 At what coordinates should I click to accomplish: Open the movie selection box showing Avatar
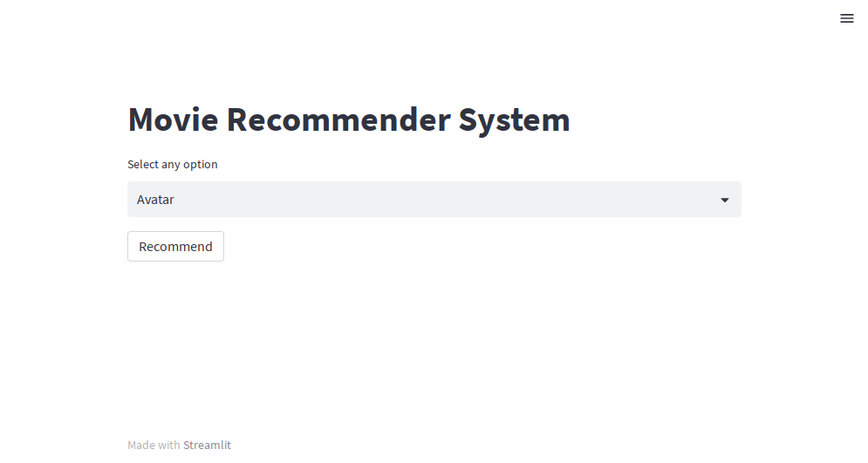(x=434, y=199)
